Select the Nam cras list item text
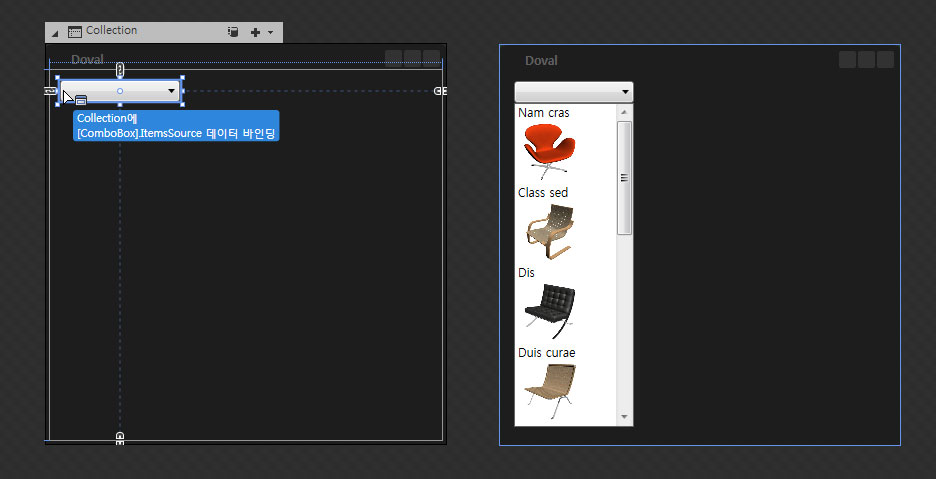The image size is (936, 479). [x=544, y=112]
